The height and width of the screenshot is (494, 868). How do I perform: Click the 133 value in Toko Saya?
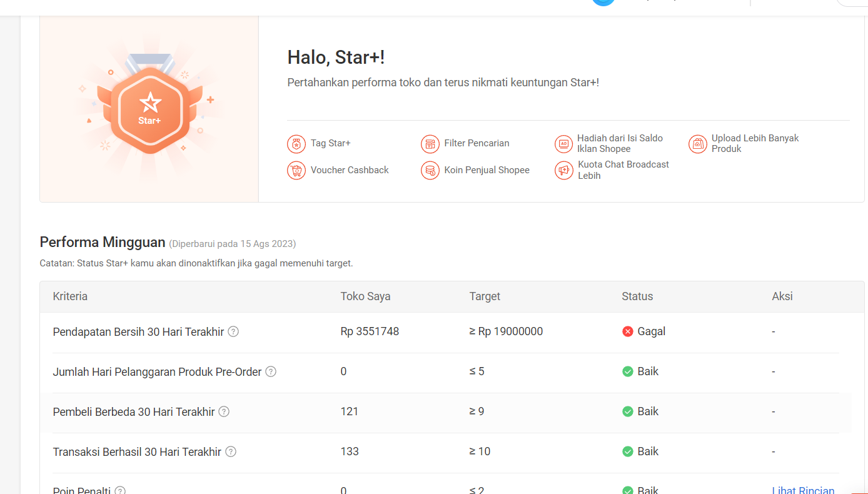(350, 451)
